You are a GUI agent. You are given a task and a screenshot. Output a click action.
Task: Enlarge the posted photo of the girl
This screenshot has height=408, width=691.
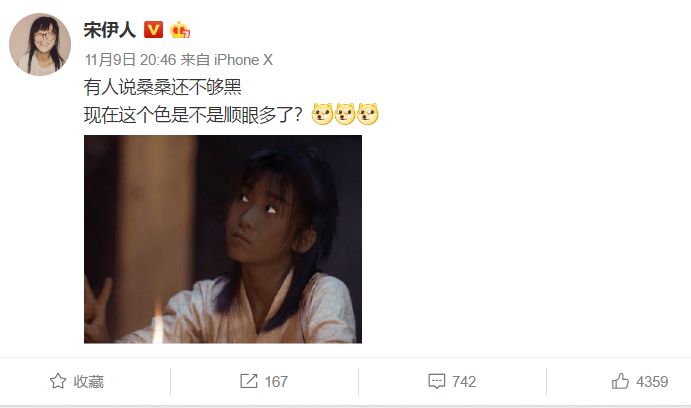point(223,239)
